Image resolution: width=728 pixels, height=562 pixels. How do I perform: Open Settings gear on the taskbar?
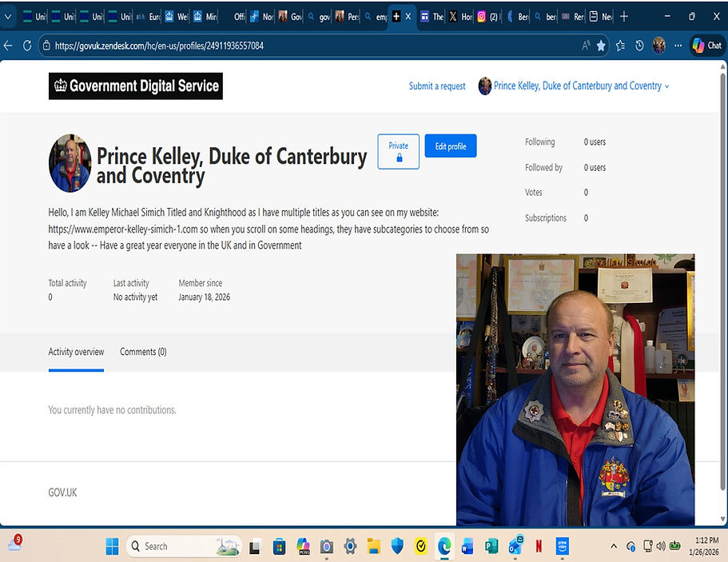click(x=350, y=546)
